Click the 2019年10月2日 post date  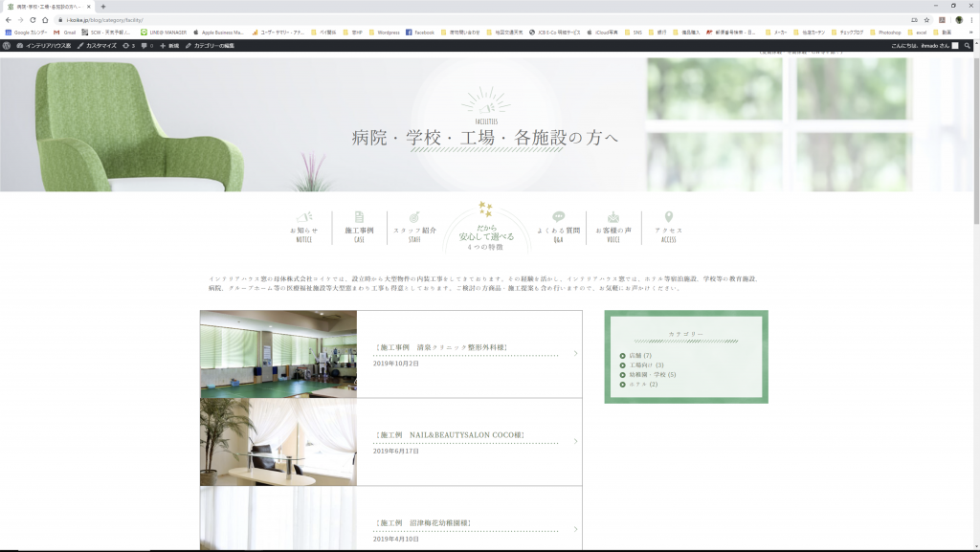395,364
